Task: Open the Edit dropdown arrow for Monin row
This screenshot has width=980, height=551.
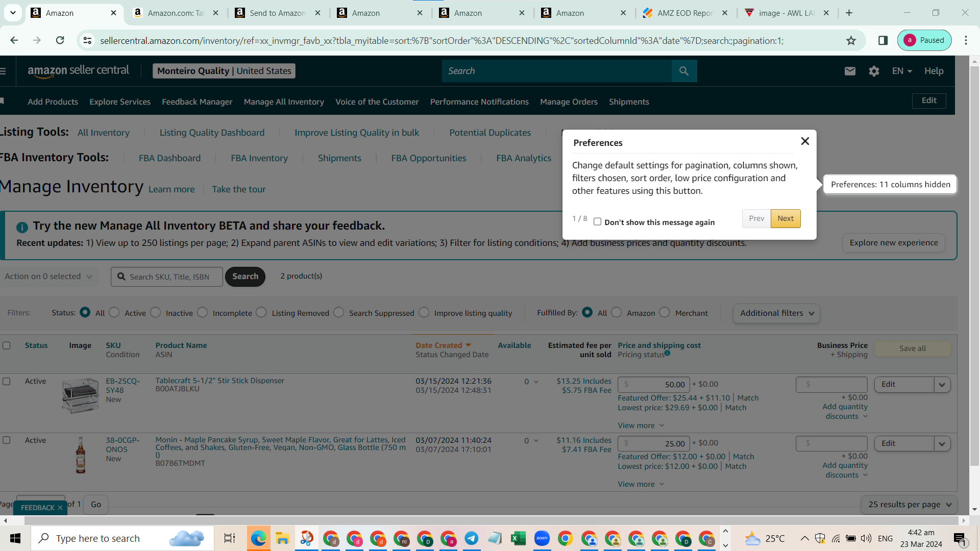Action: tap(942, 444)
